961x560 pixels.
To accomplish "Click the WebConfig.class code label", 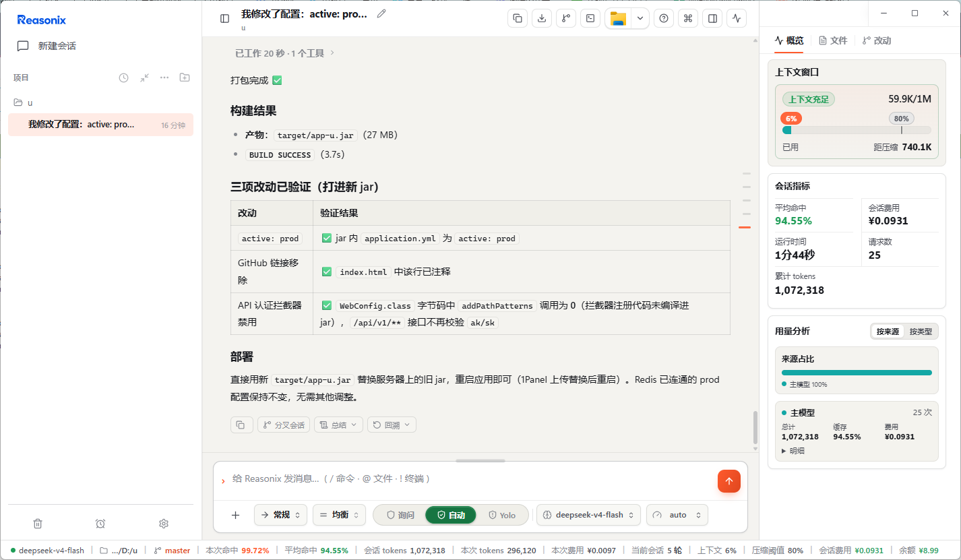I will tap(375, 306).
